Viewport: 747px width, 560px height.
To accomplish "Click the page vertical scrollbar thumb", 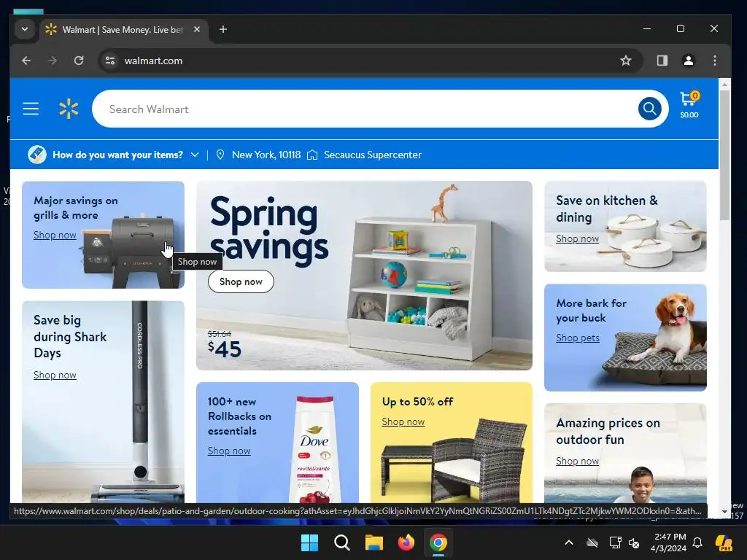I will pyautogui.click(x=724, y=155).
